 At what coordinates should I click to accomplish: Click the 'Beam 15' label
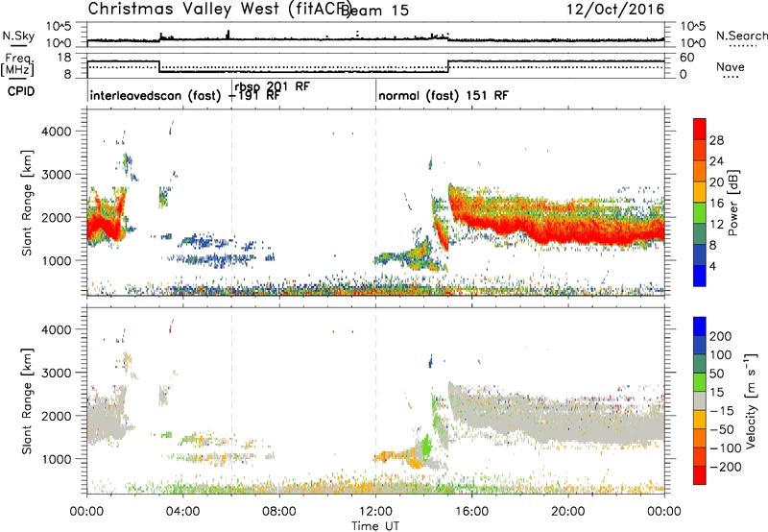[374, 11]
